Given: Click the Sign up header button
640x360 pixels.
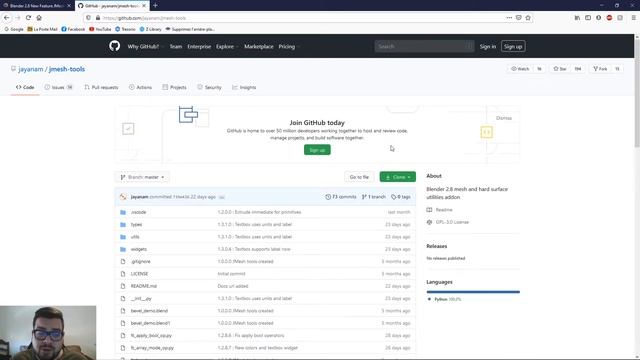Looking at the screenshot, I should [x=513, y=47].
